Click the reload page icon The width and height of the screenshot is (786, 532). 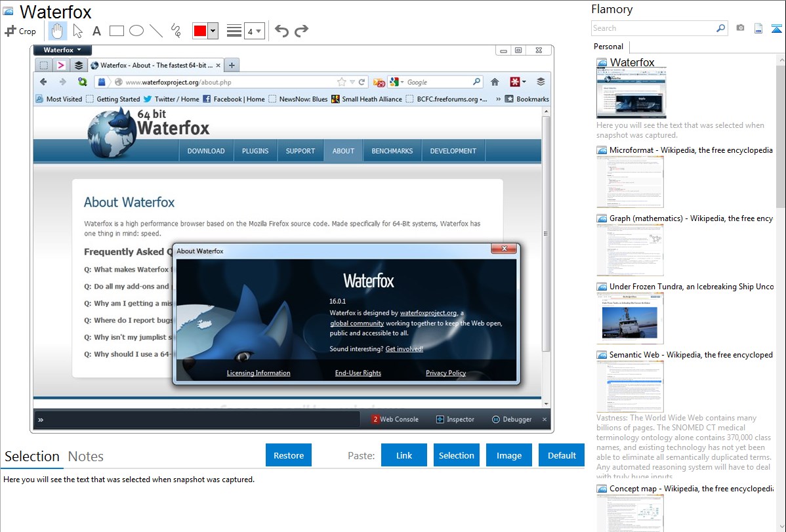tap(362, 82)
